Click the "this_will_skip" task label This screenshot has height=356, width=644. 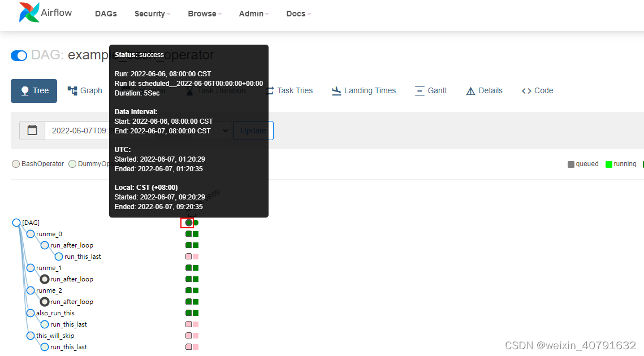[55, 336]
